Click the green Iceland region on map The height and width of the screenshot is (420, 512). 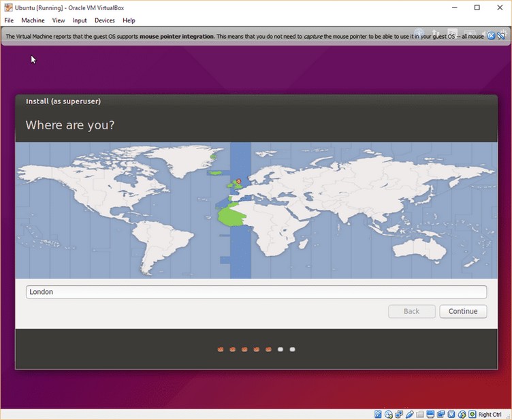click(x=216, y=173)
